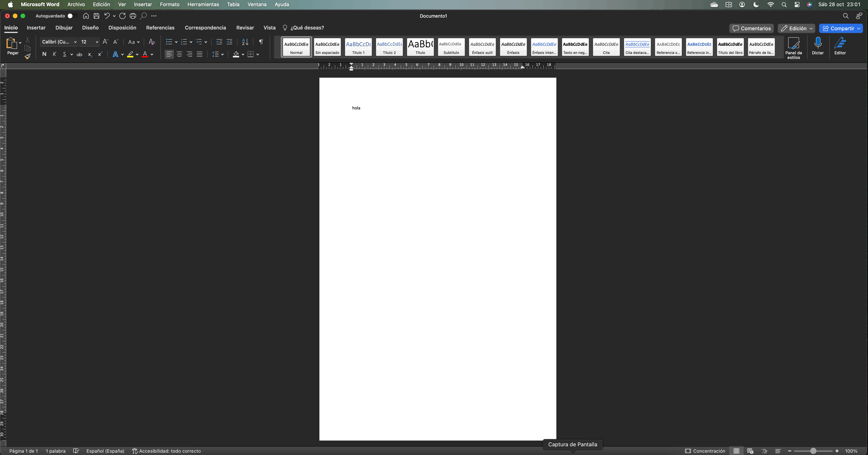Image resolution: width=868 pixels, height=455 pixels.
Task: Click the Save document icon
Action: (x=96, y=16)
